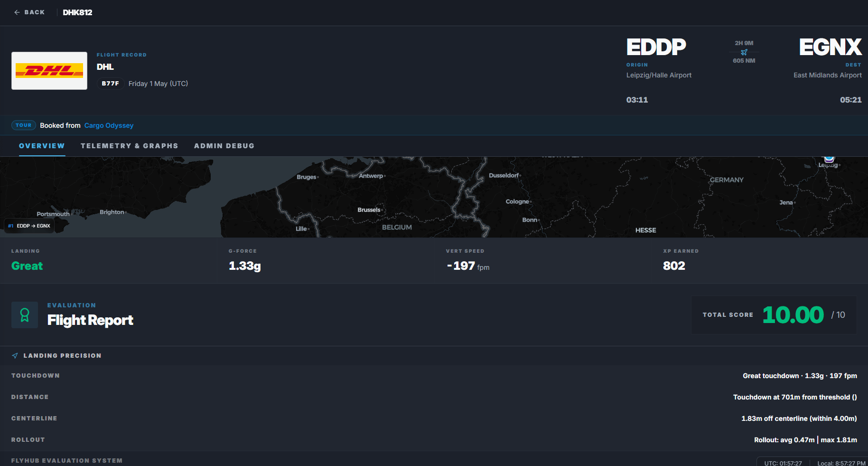Click the 'Leipzig/Halle Airport' name
Screen dimensions: 868x466
coord(659,75)
